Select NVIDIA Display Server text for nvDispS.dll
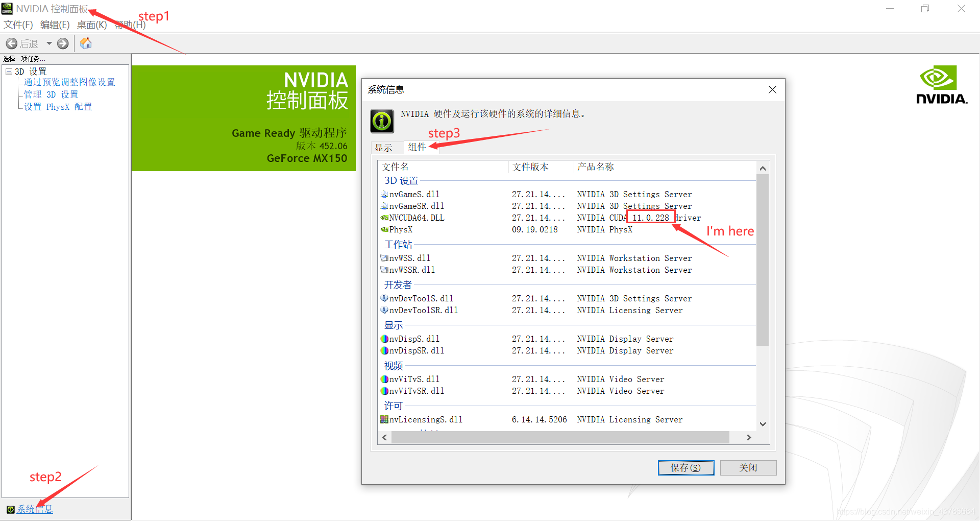The image size is (980, 521). pyautogui.click(x=625, y=339)
